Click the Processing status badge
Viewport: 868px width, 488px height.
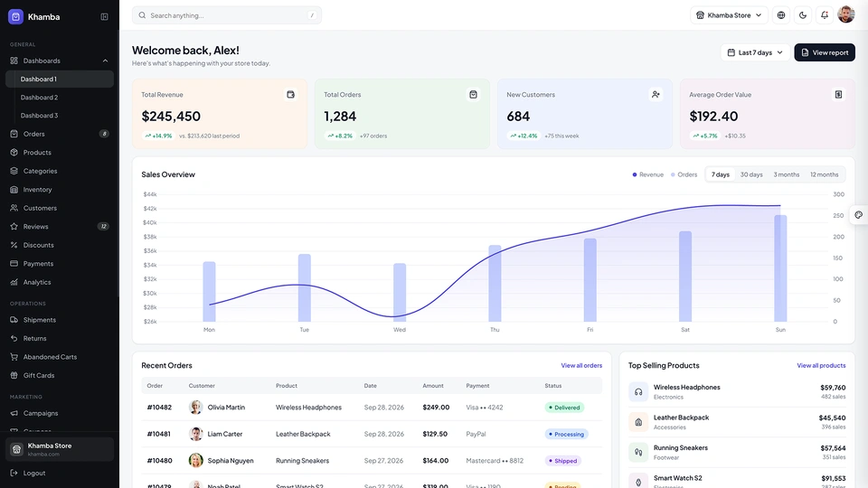pyautogui.click(x=566, y=435)
